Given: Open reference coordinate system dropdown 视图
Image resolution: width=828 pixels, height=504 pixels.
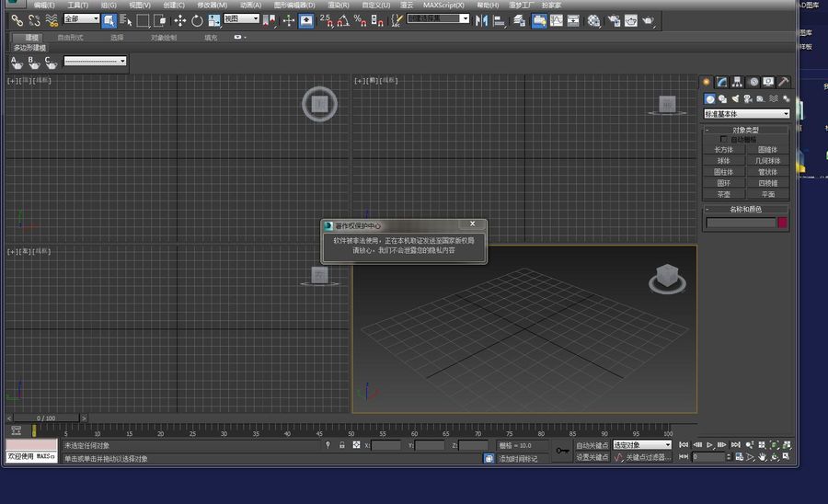Looking at the screenshot, I should tap(241, 18).
